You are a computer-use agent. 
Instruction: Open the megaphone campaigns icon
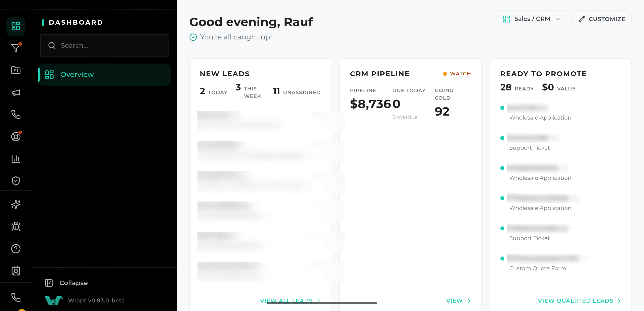16,93
